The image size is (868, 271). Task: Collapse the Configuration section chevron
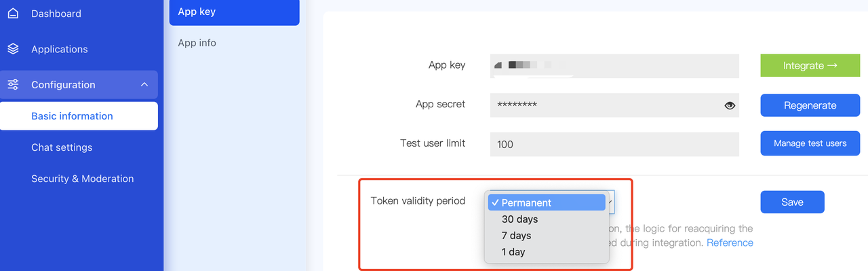(144, 85)
